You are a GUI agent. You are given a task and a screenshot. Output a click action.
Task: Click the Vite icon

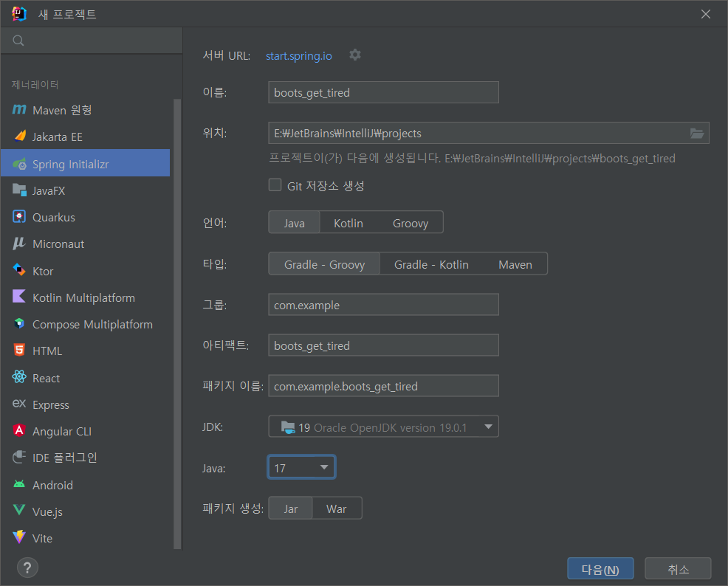tap(19, 537)
